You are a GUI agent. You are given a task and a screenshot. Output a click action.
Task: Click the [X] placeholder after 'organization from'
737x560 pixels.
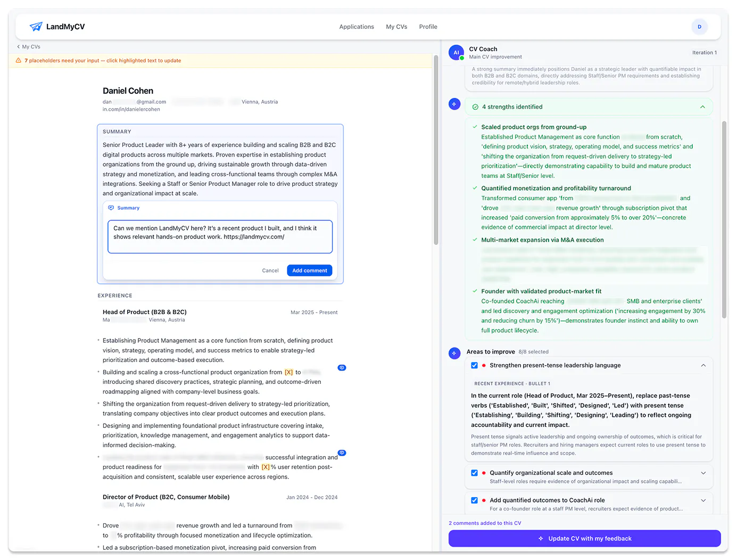click(288, 373)
